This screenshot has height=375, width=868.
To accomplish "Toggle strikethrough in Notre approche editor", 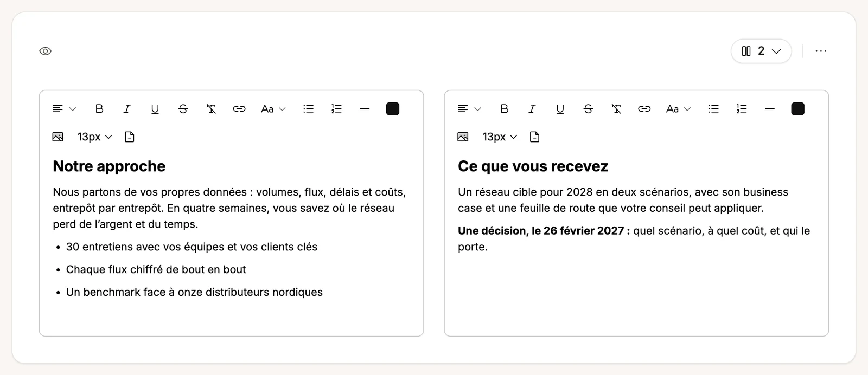I will click(183, 109).
